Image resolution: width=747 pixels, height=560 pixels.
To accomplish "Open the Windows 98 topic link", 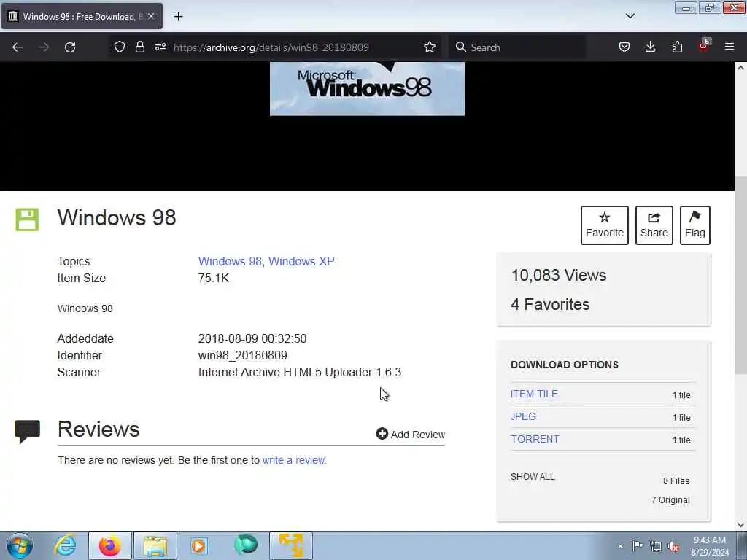I will point(230,262).
